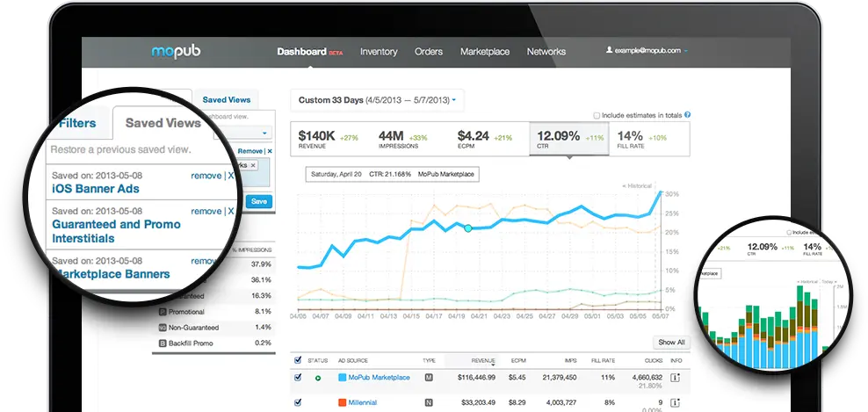Open the Marketplace nav item
868x412 pixels.
point(485,52)
